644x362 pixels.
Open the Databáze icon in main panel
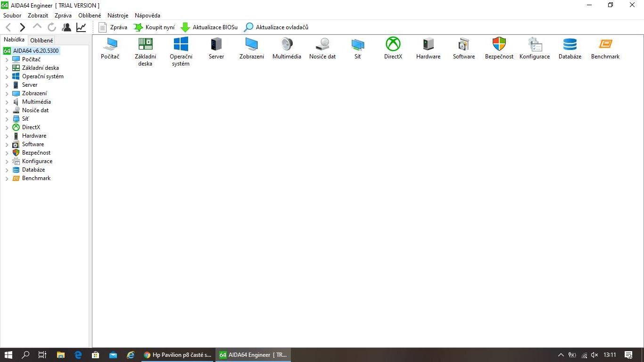click(x=570, y=44)
